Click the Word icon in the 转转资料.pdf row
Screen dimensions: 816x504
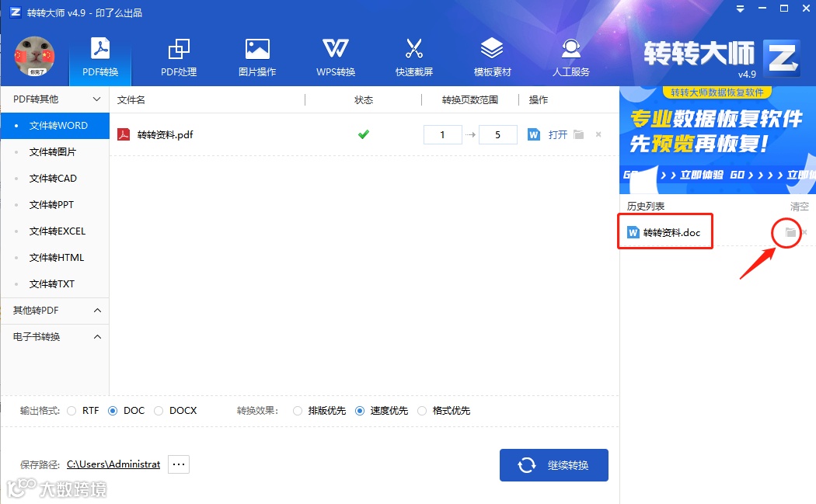[x=533, y=134]
